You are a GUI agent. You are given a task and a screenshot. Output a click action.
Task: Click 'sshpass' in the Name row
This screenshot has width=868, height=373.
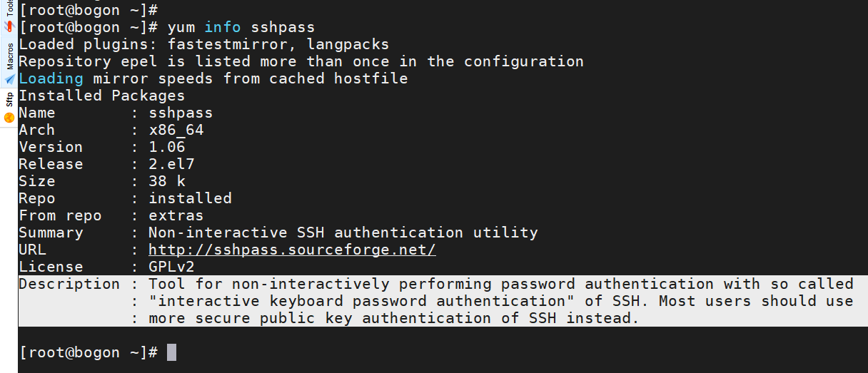181,113
